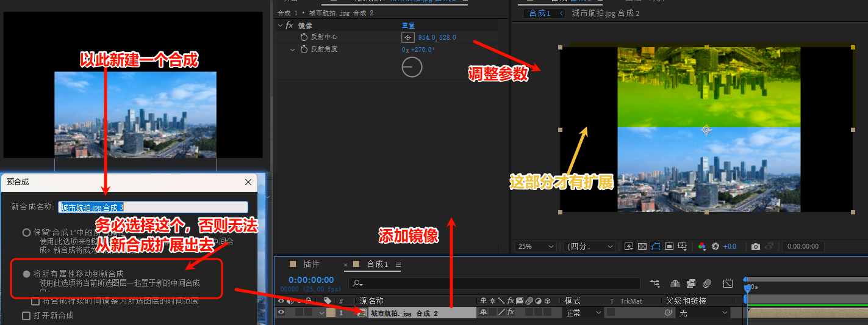The image size is (868, 325).
Task: Open the 合成1 panel menu icon
Action: point(398,265)
